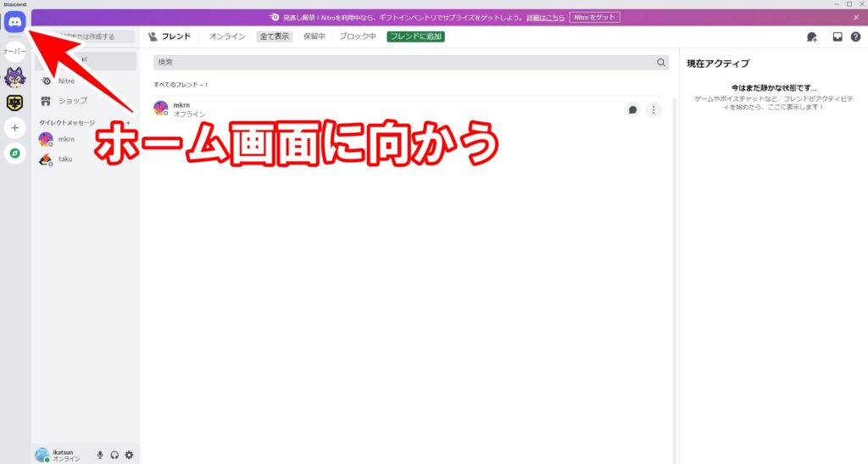Click the フレンドに追加 button
Image resolution: width=868 pixels, height=464 pixels.
[415, 36]
